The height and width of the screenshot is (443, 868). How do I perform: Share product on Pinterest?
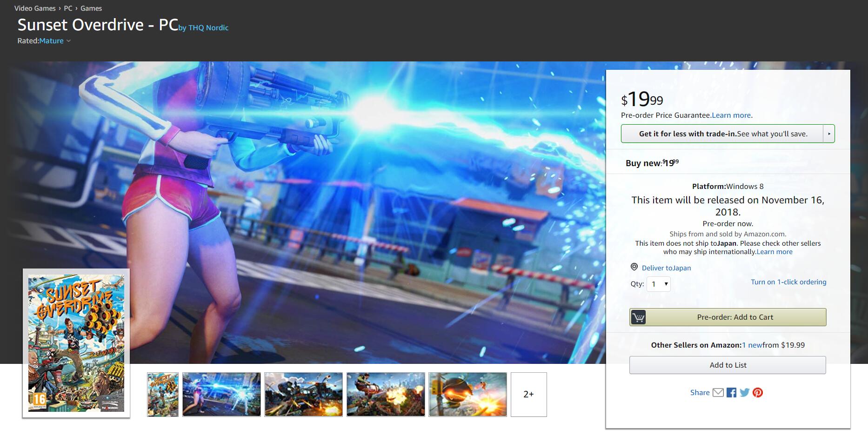[758, 392]
